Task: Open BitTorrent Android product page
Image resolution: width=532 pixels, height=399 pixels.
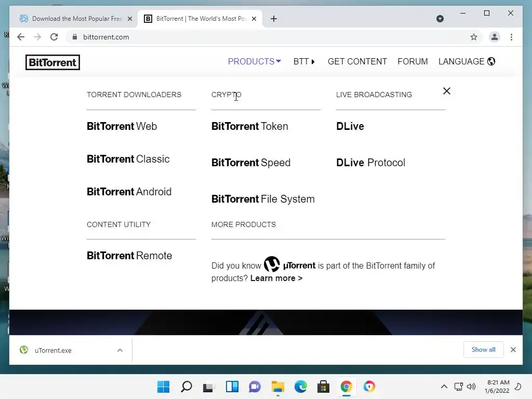Action: point(129,192)
